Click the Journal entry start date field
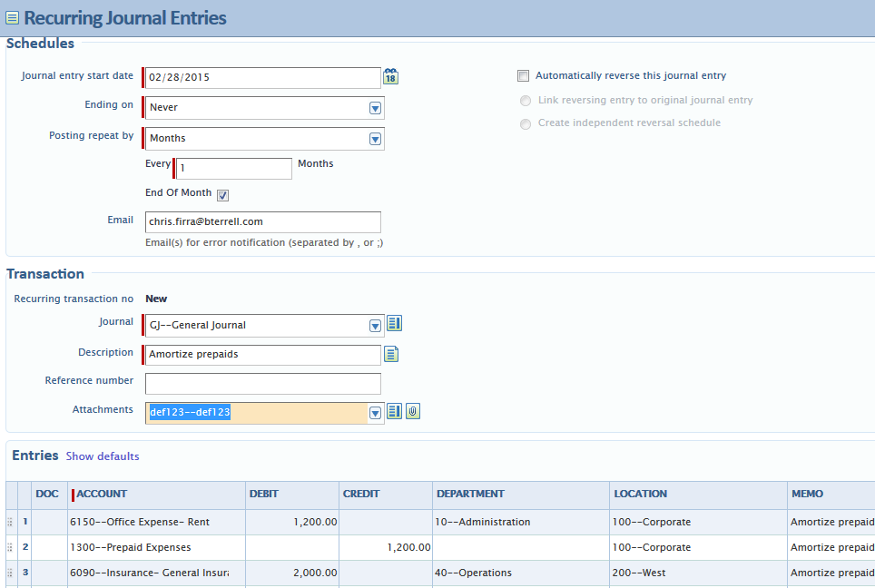The image size is (875, 588). coord(263,77)
